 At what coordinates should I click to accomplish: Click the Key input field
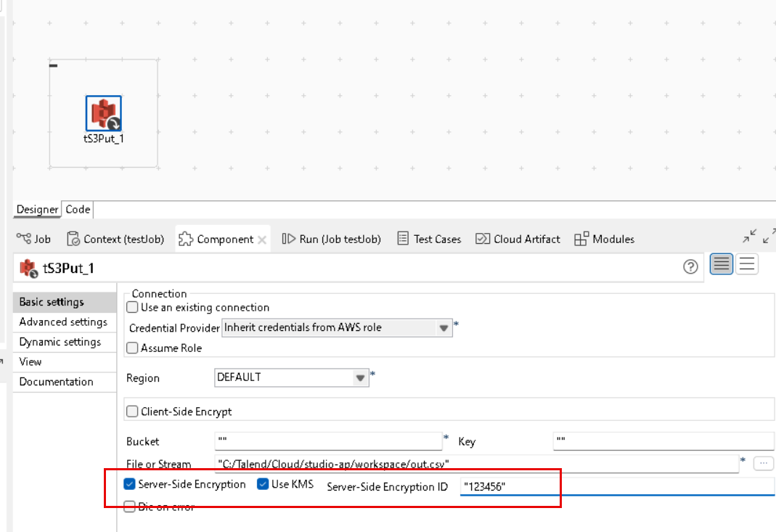pyautogui.click(x=663, y=441)
